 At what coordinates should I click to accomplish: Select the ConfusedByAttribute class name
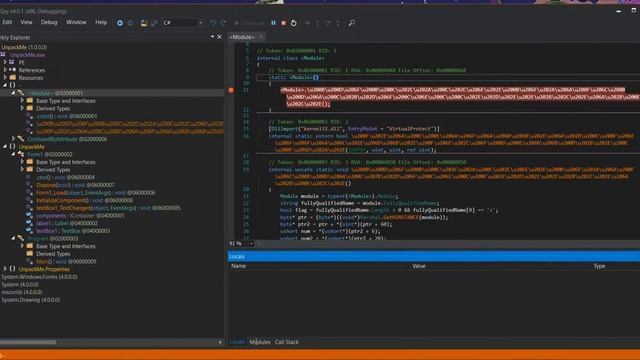52,139
